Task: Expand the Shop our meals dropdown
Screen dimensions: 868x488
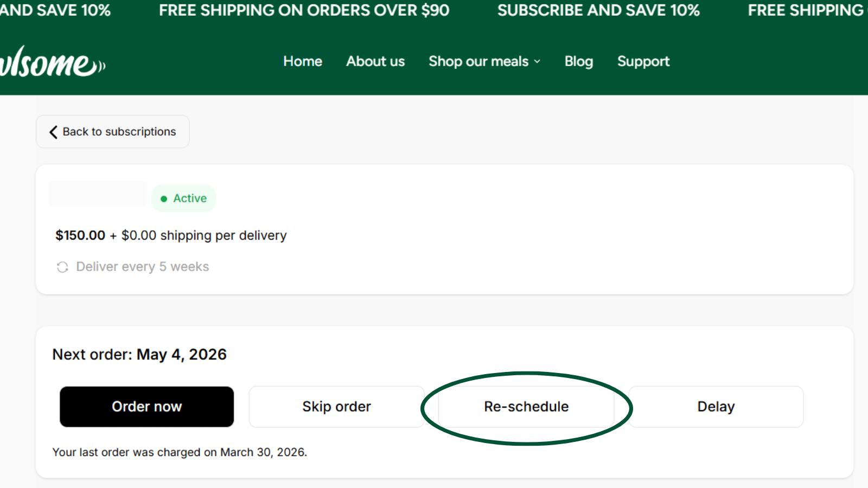Action: pos(484,61)
